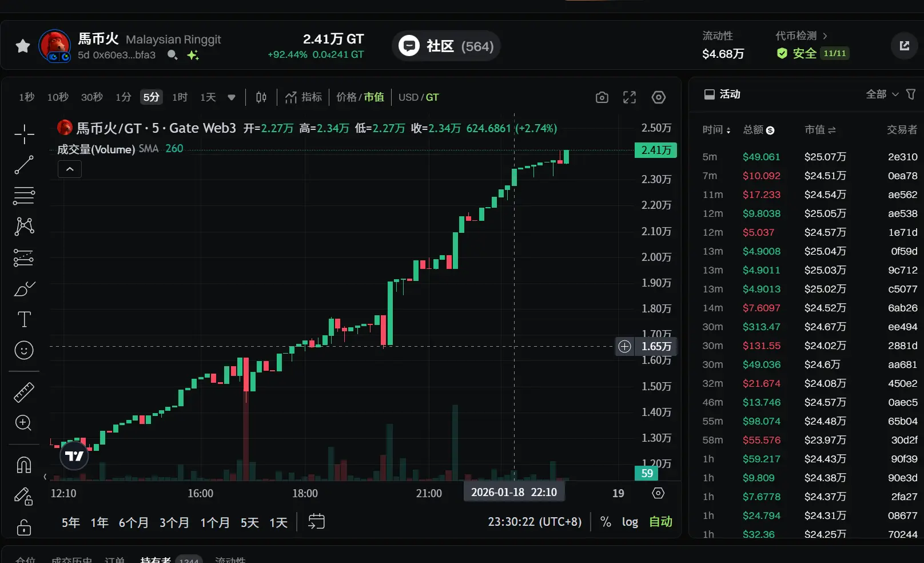Screen dimensions: 924x563
Task: Click the search icon beside the contract address
Action: coord(172,55)
